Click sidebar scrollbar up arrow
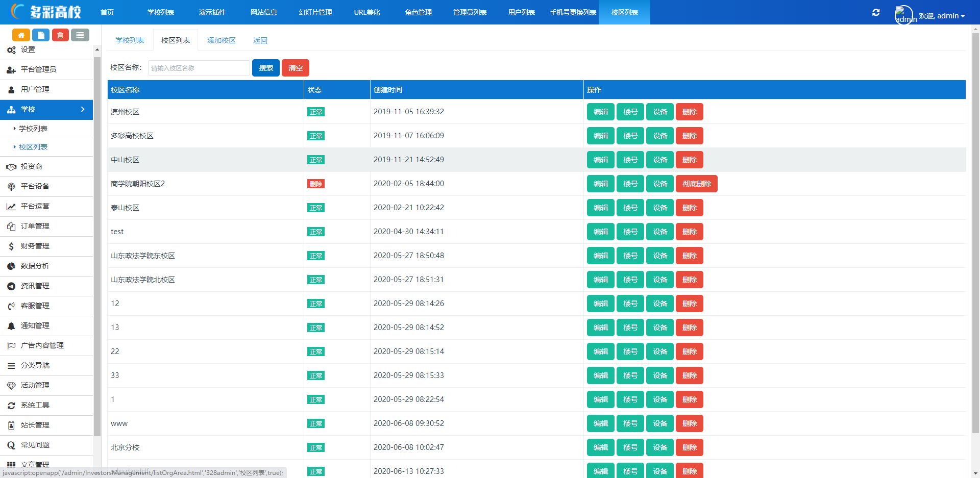Viewport: 980px width, 478px height. [x=97, y=49]
